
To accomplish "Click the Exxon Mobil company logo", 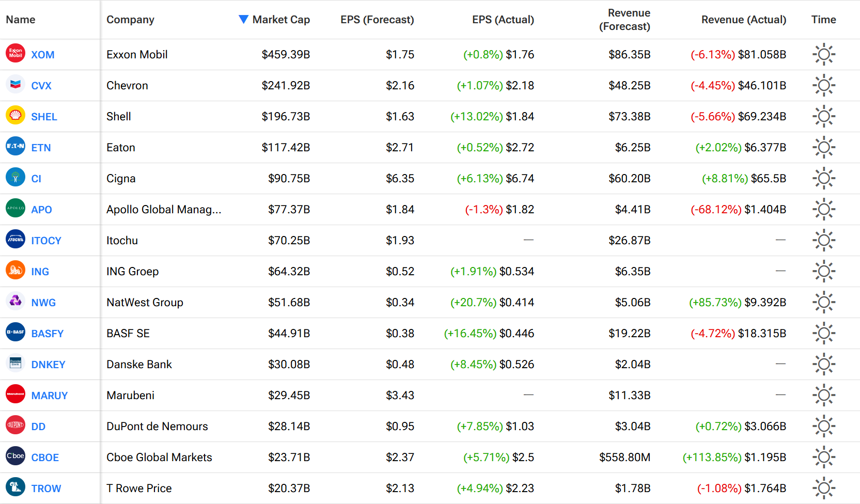I will coord(15,53).
